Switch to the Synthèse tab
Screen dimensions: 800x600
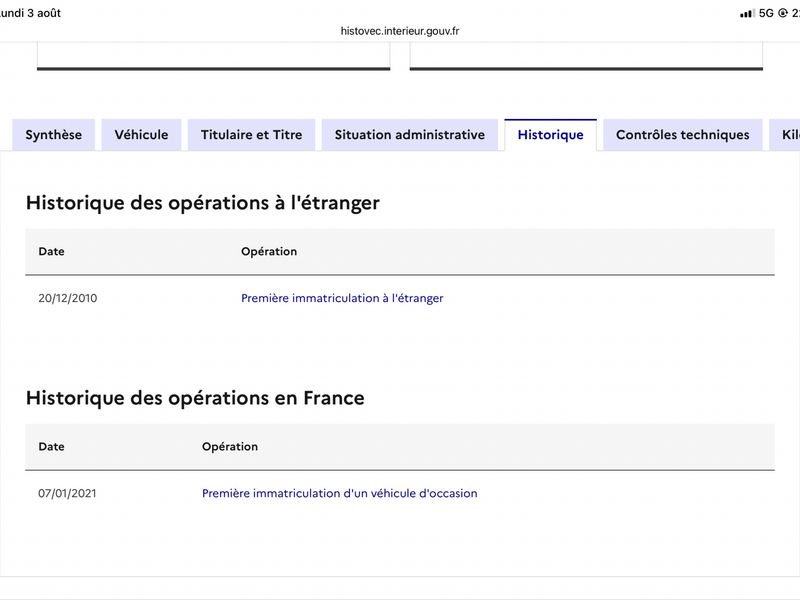click(x=54, y=135)
